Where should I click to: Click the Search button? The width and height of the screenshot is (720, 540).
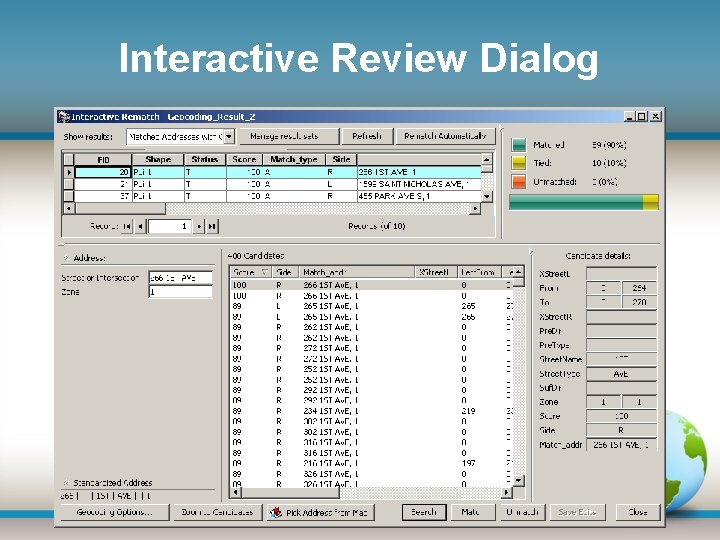click(424, 512)
